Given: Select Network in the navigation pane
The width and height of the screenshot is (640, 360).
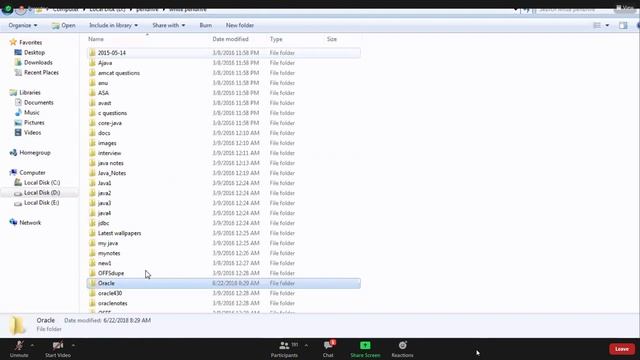Looking at the screenshot, I should (x=25, y=222).
